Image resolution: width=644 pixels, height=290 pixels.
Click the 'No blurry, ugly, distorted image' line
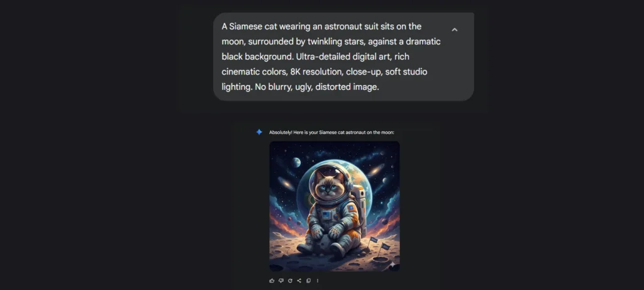(314, 87)
